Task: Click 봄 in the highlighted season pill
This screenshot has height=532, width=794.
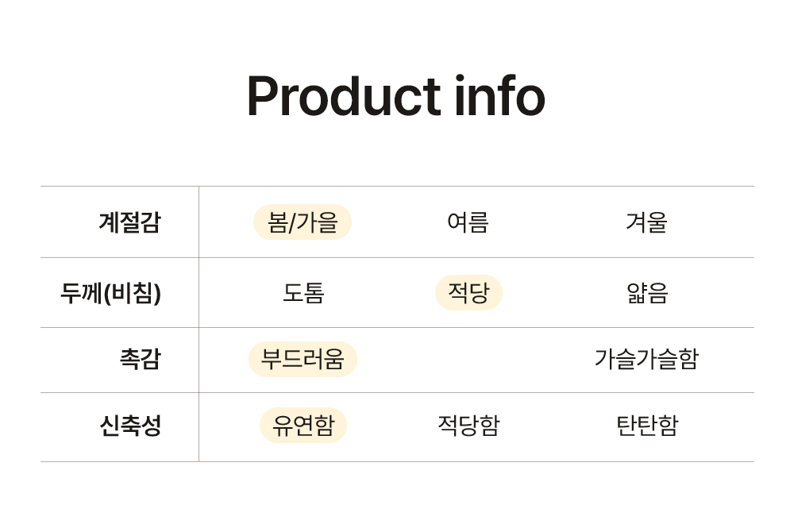Action: (x=277, y=222)
